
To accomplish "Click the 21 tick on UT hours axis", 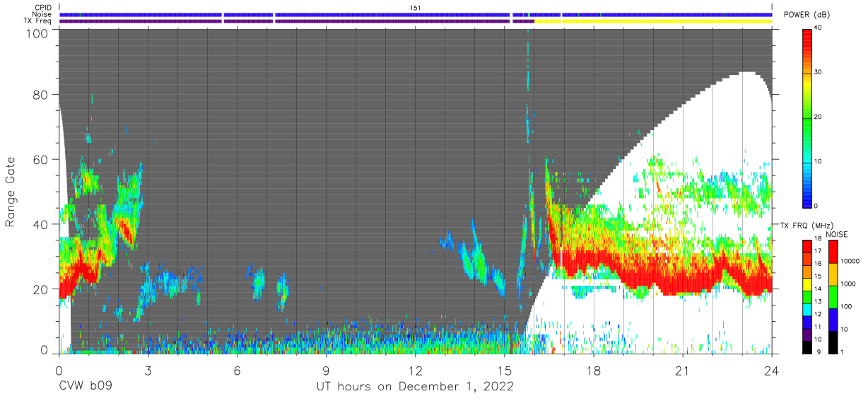I will click(x=682, y=371).
